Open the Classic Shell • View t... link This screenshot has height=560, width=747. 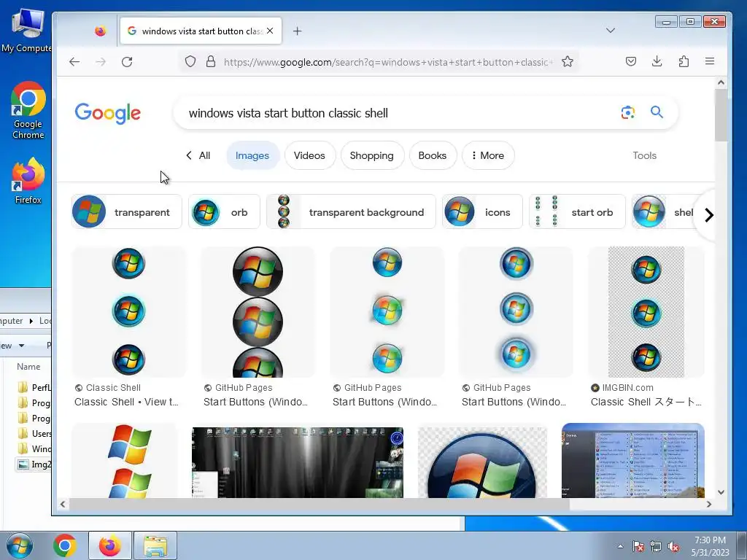click(126, 402)
